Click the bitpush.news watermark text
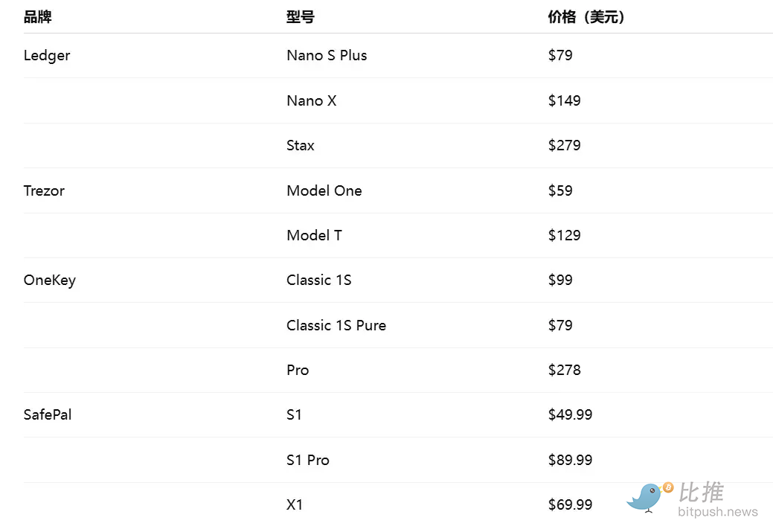 point(717,512)
